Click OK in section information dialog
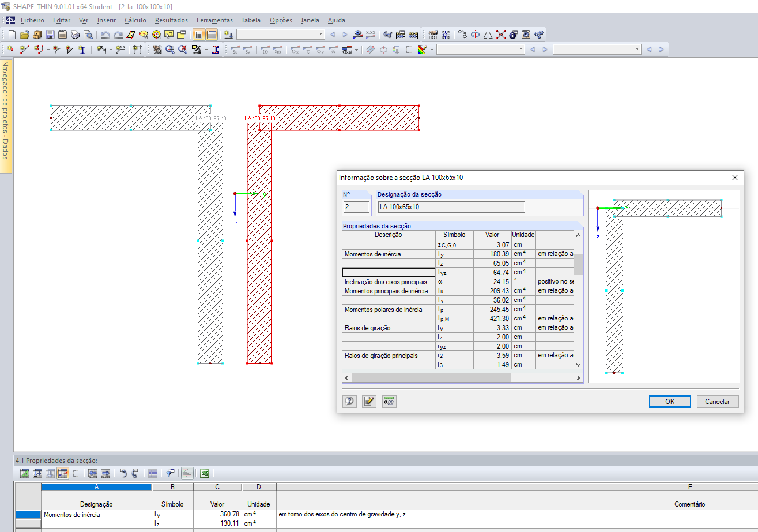The height and width of the screenshot is (532, 758). click(x=669, y=402)
